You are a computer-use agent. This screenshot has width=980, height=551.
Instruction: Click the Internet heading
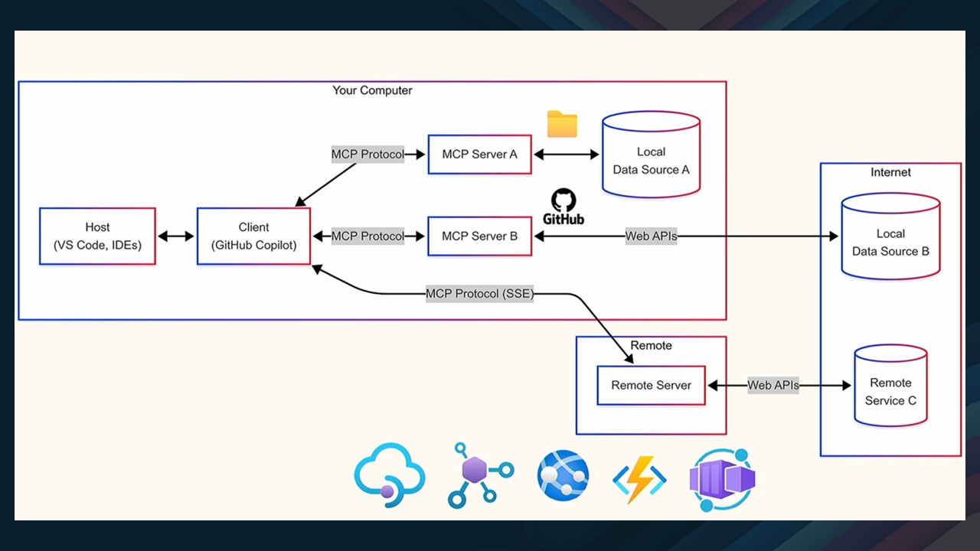click(x=890, y=172)
